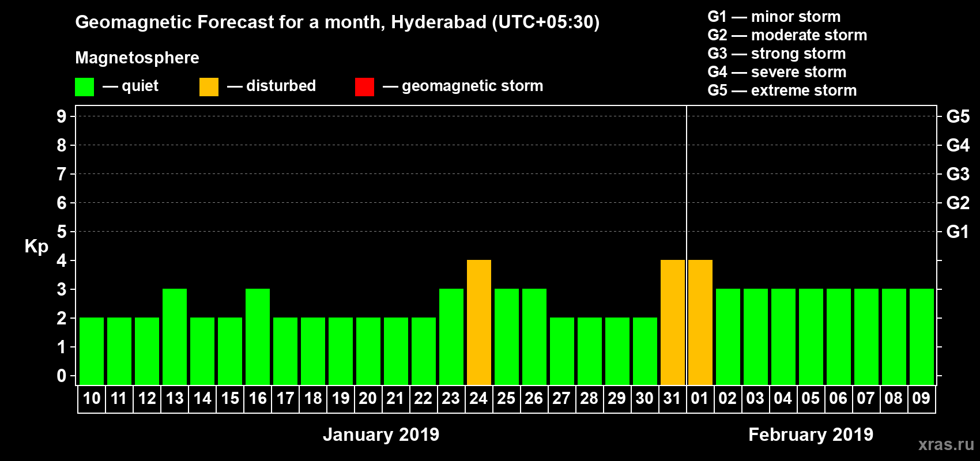
Task: Click the 'Kp' axis label
Action: pos(36,247)
